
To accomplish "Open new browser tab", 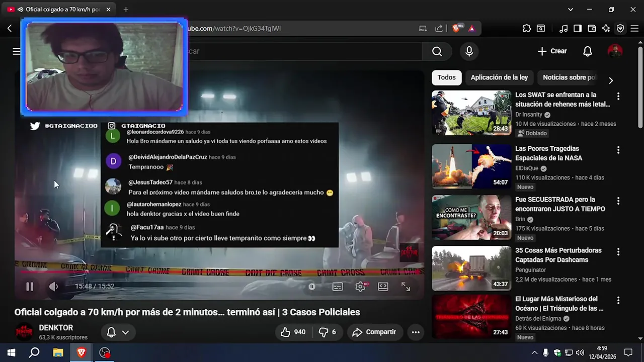I will point(126,10).
